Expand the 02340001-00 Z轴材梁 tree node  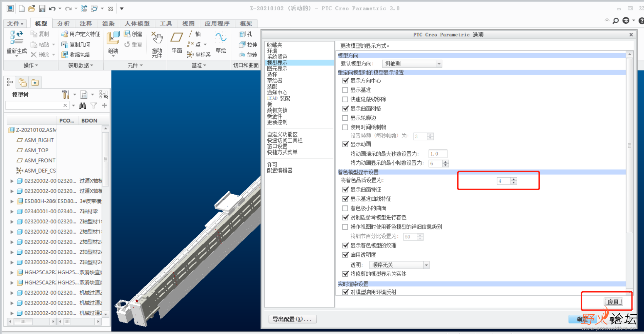[12, 212]
